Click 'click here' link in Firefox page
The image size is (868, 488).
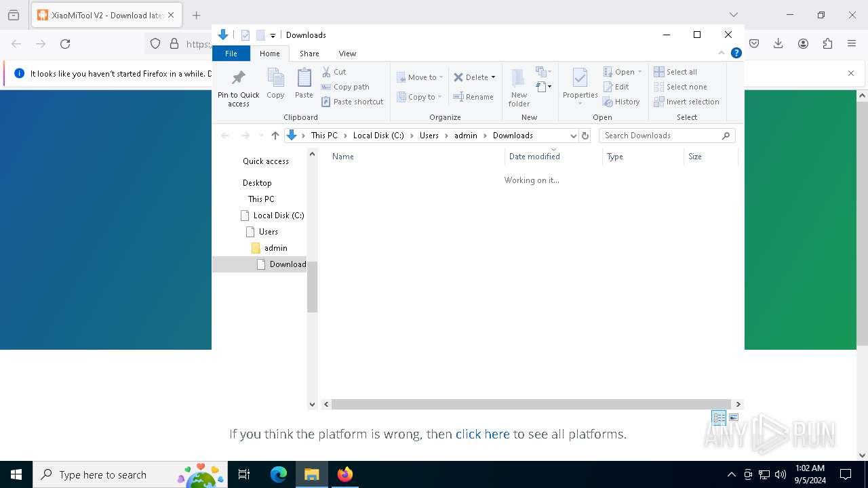pos(482,434)
